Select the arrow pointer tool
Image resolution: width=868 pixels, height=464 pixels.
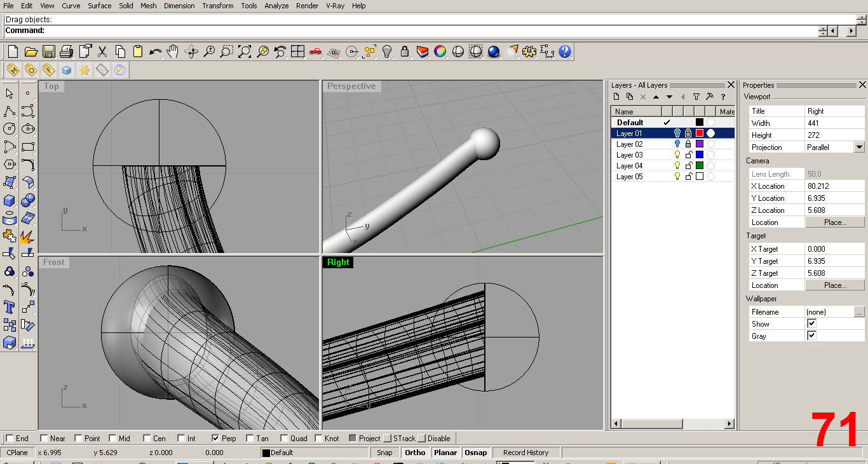click(10, 93)
